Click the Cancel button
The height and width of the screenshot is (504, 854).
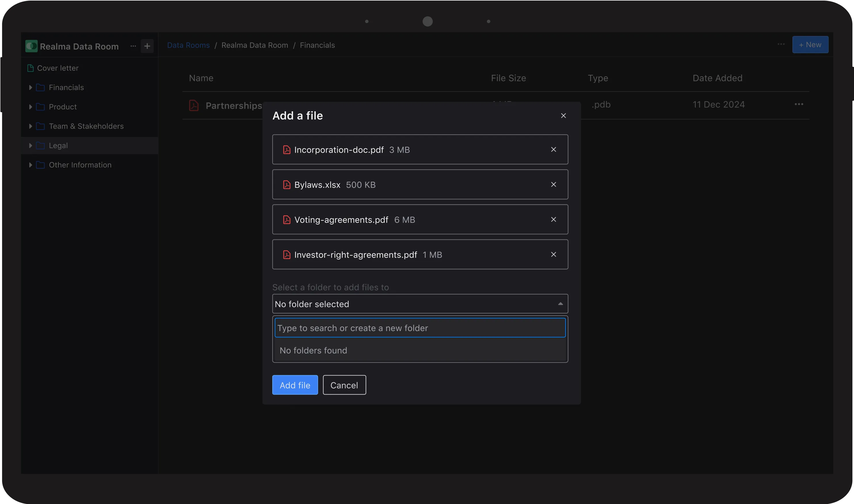click(344, 385)
